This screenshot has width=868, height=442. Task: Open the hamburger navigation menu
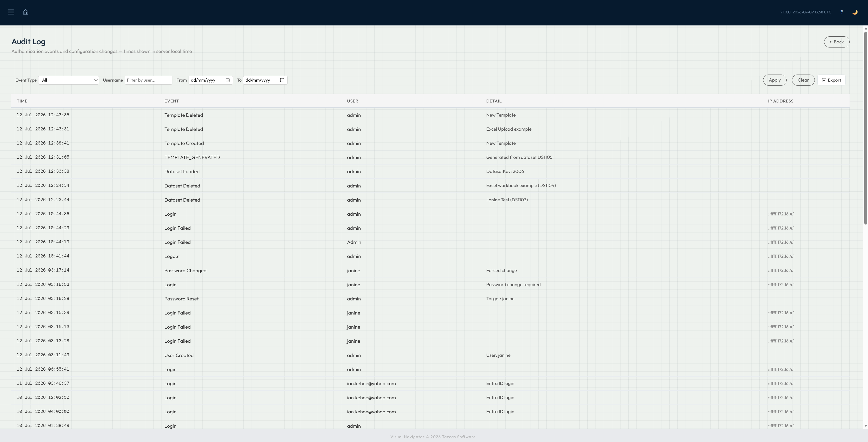tap(11, 12)
